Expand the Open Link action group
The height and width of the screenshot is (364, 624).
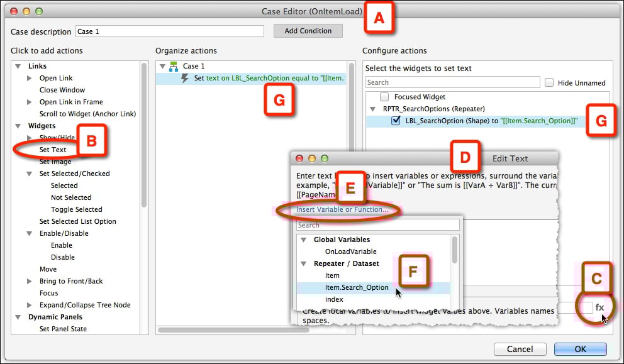point(30,78)
